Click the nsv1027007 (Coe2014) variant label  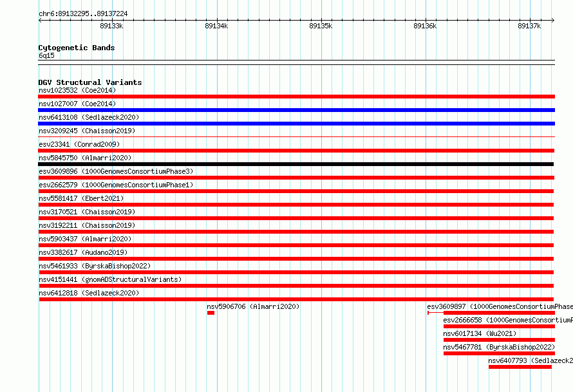pyautogui.click(x=77, y=104)
